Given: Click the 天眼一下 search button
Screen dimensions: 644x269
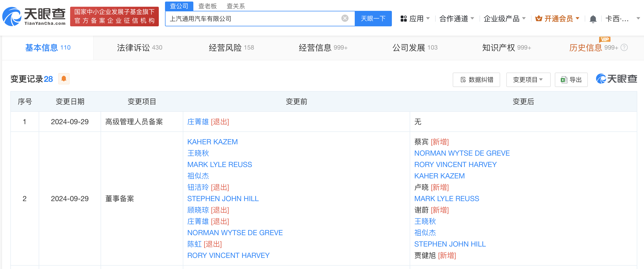Looking at the screenshot, I should click(373, 19).
